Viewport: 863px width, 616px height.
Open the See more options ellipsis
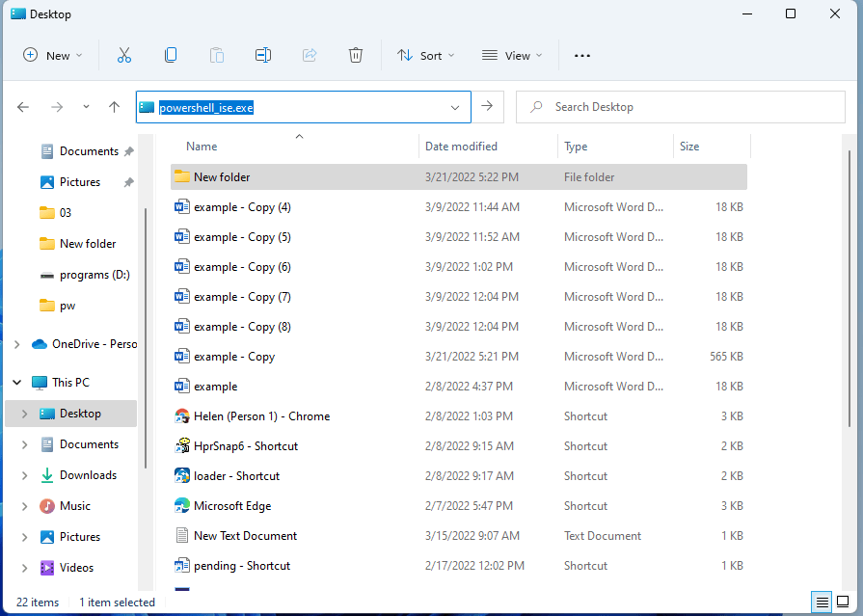[x=581, y=55]
